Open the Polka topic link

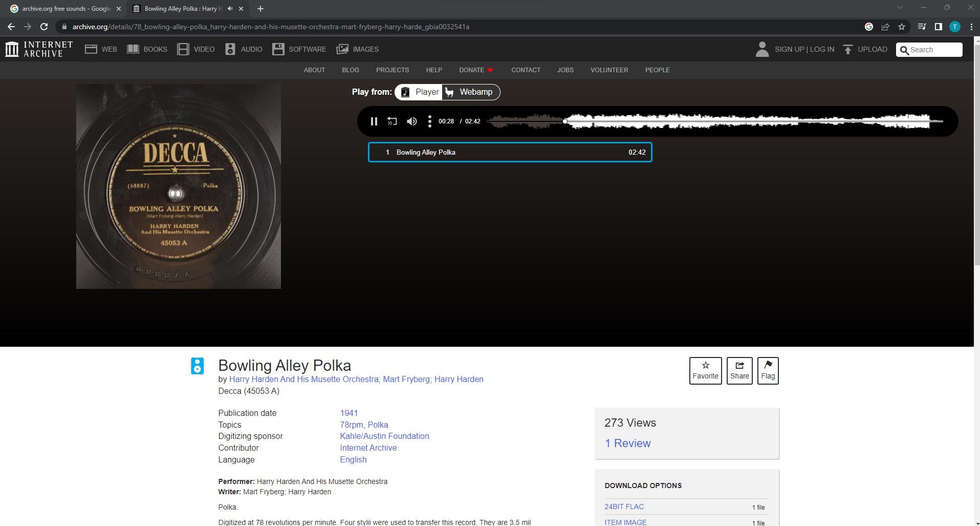click(x=378, y=425)
